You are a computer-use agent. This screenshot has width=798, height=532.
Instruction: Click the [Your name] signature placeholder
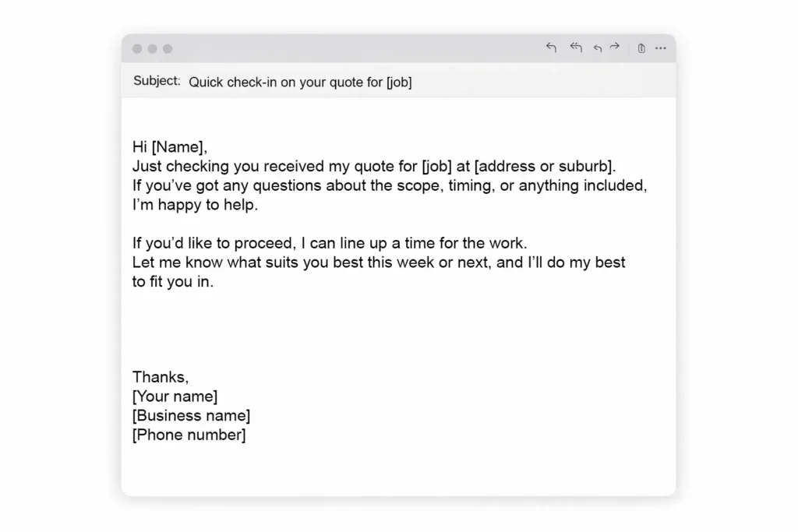(175, 396)
